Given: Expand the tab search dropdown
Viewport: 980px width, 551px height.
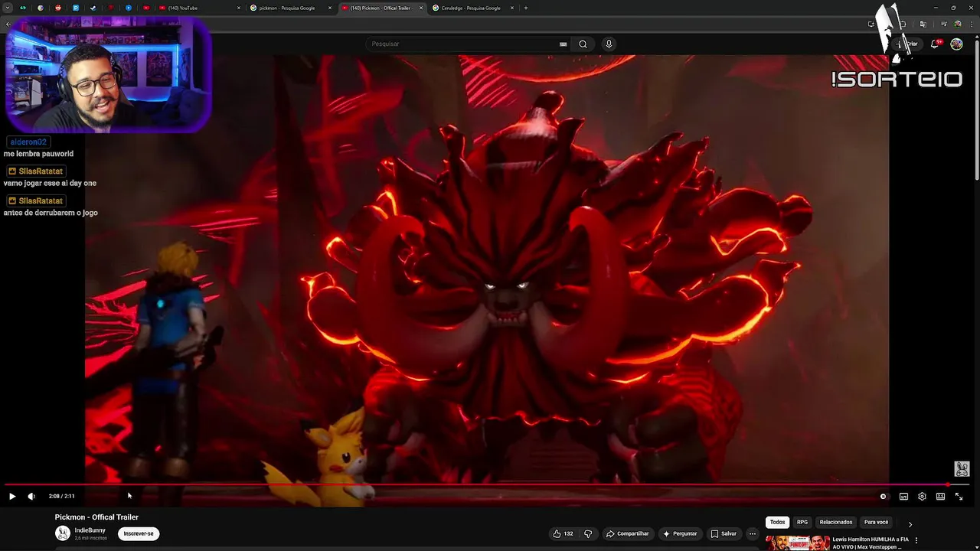Looking at the screenshot, I should 8,8.
